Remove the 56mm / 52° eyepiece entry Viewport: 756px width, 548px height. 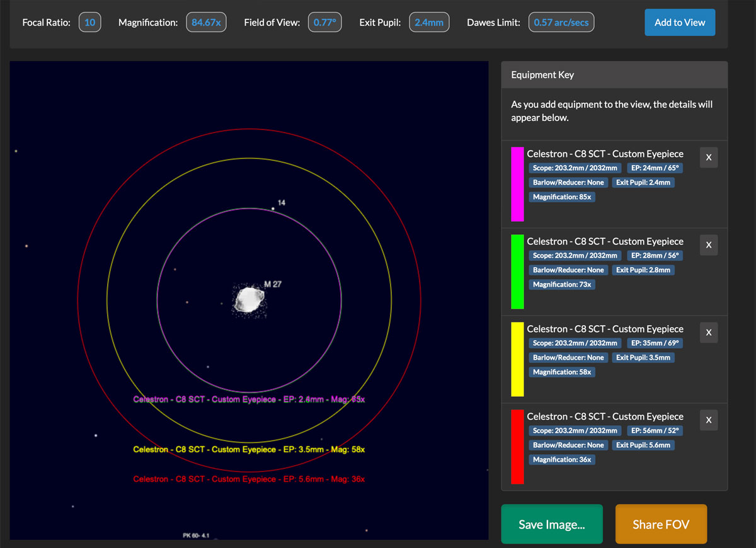[709, 420]
